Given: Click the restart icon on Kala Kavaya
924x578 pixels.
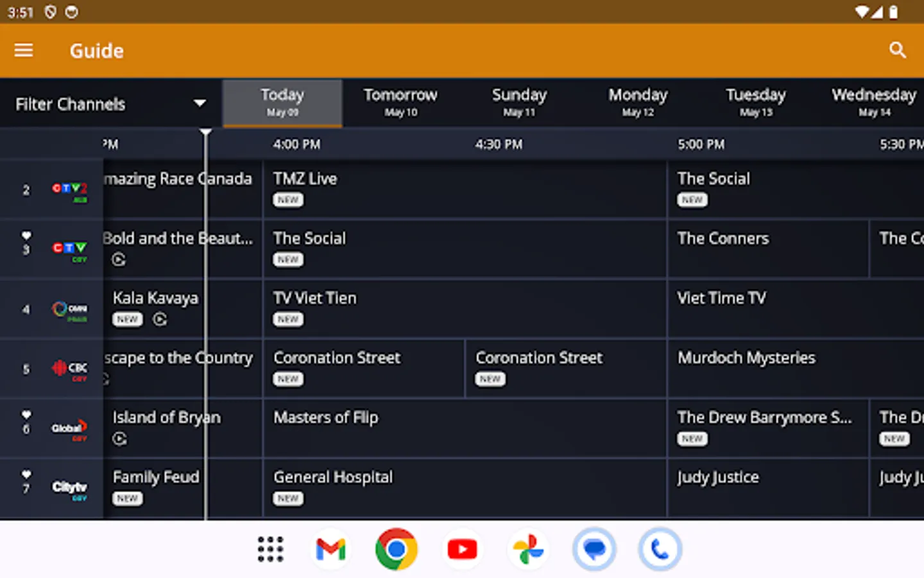Looking at the screenshot, I should 158,319.
